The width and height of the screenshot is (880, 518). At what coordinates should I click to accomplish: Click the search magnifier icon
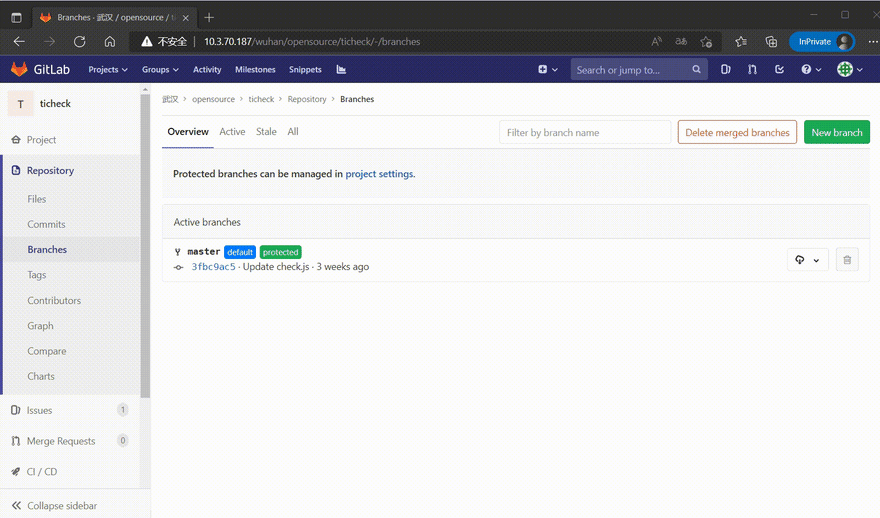click(x=696, y=70)
